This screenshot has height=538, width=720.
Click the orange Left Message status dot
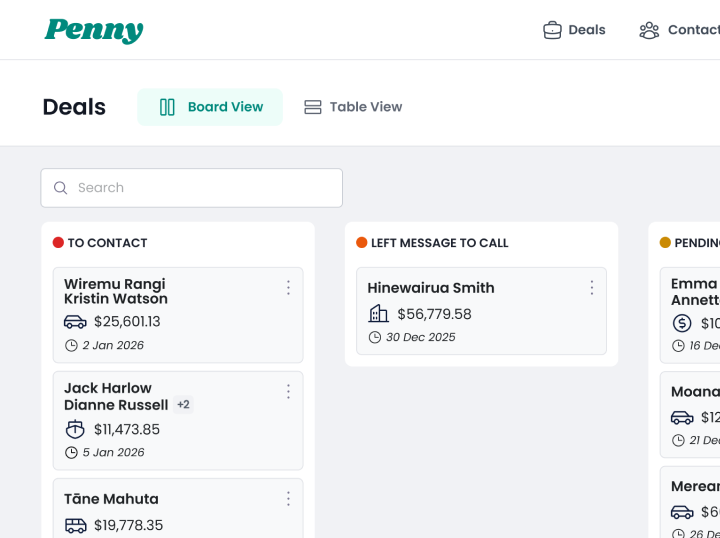coord(362,242)
